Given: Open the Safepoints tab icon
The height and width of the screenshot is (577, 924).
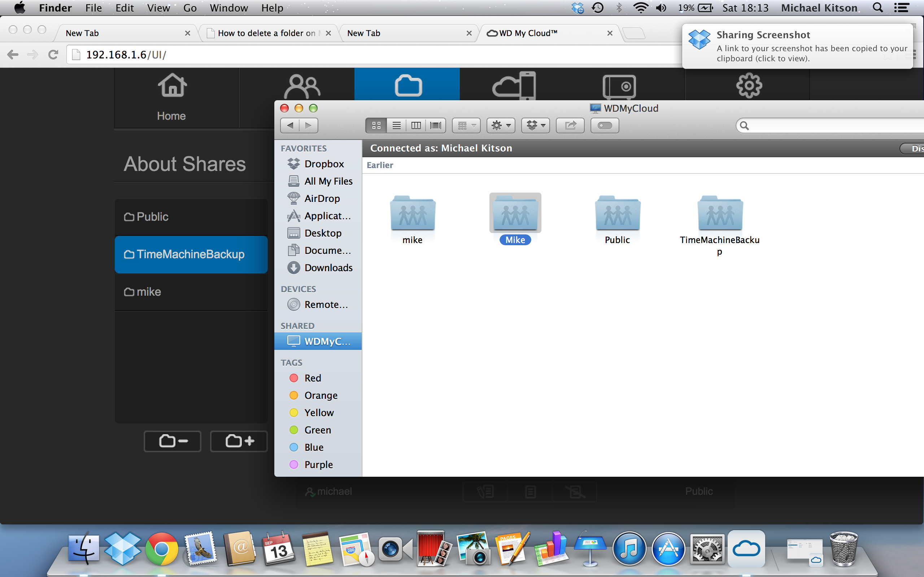Looking at the screenshot, I should tap(619, 86).
